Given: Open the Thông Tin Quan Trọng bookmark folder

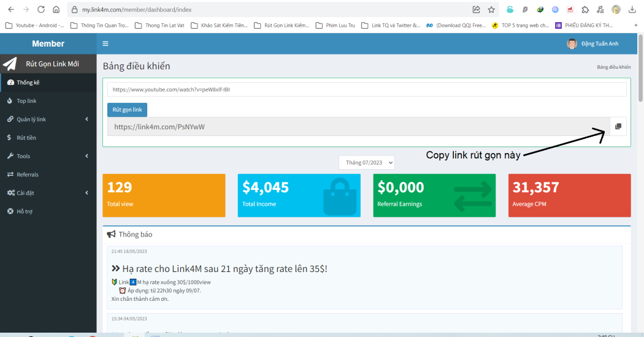Looking at the screenshot, I should 99,26.
